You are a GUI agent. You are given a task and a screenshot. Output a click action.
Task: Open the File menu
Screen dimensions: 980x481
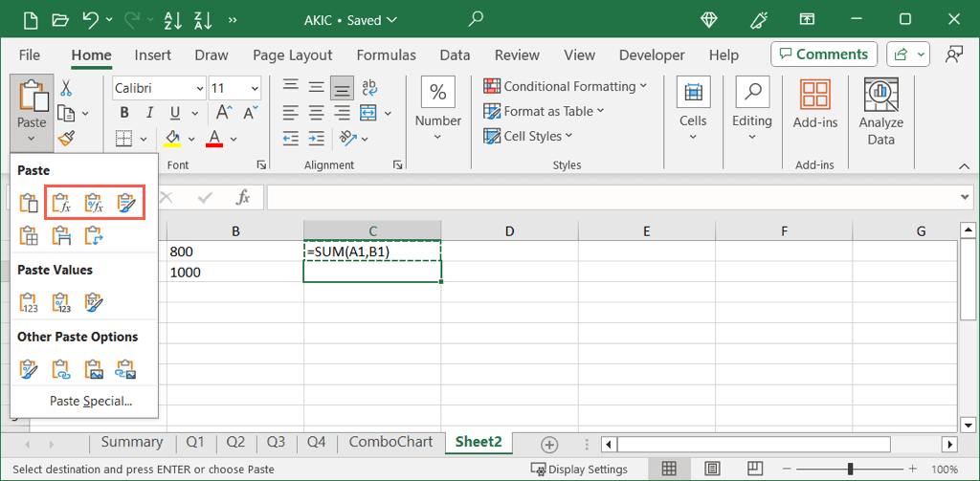[30, 55]
